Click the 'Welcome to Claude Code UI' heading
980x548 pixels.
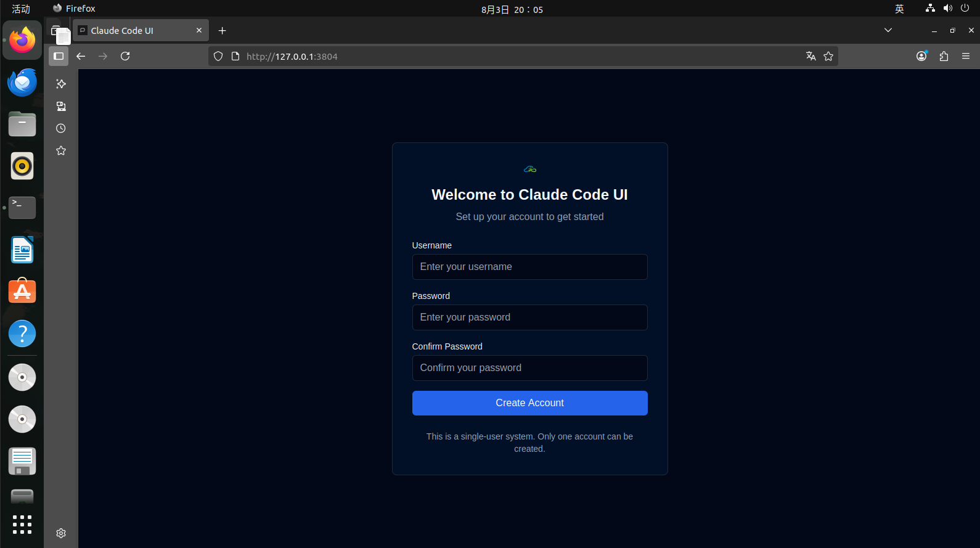(x=529, y=195)
